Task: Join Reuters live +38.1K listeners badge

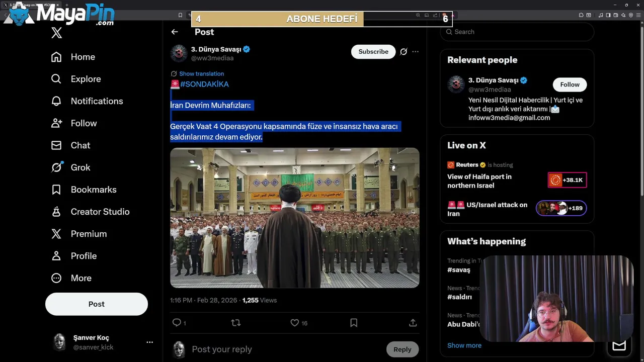Action: (x=567, y=180)
